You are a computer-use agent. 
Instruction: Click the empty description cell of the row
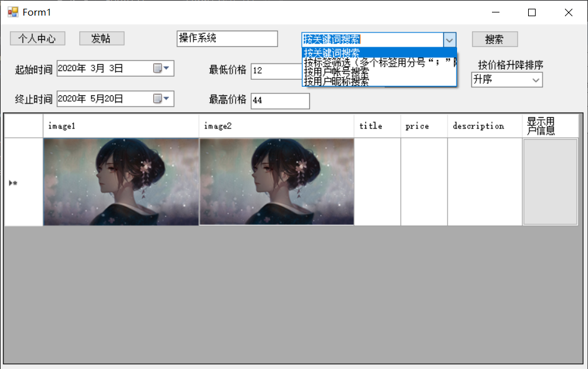(484, 182)
